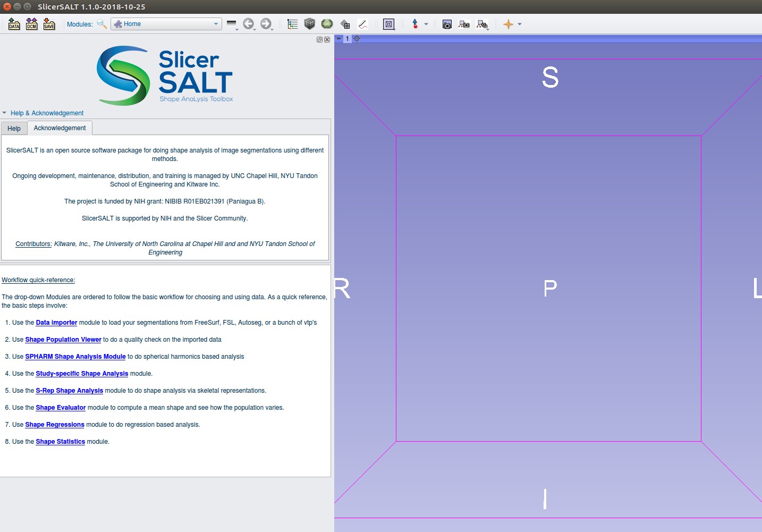Expand the mouse mode dropdown arrow
762x532 pixels.
(426, 24)
